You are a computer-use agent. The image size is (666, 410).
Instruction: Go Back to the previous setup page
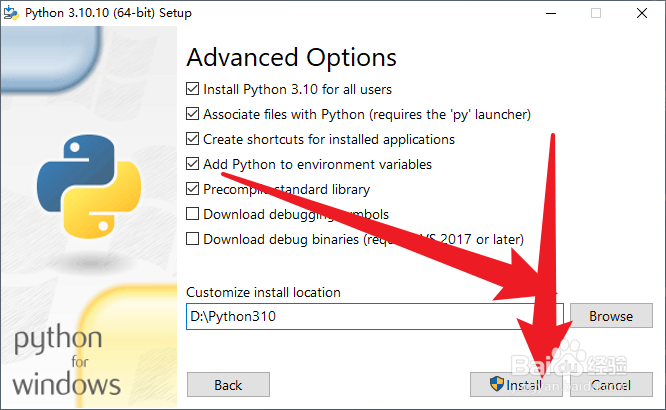point(228,385)
